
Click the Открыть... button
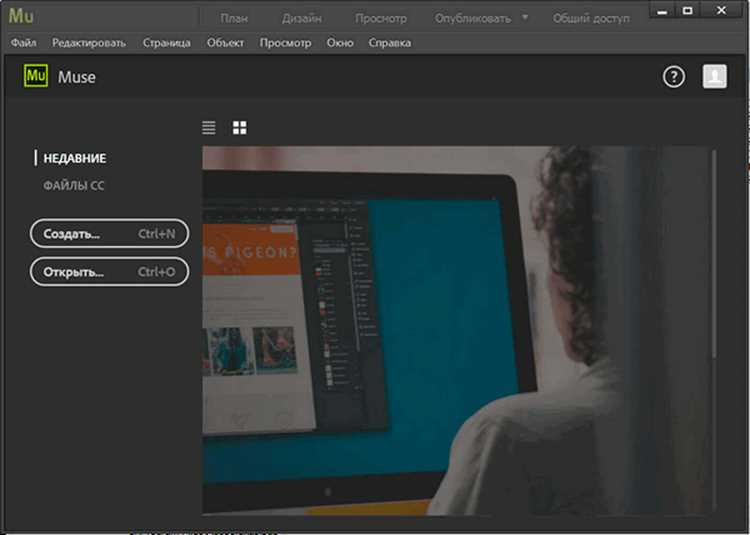110,272
